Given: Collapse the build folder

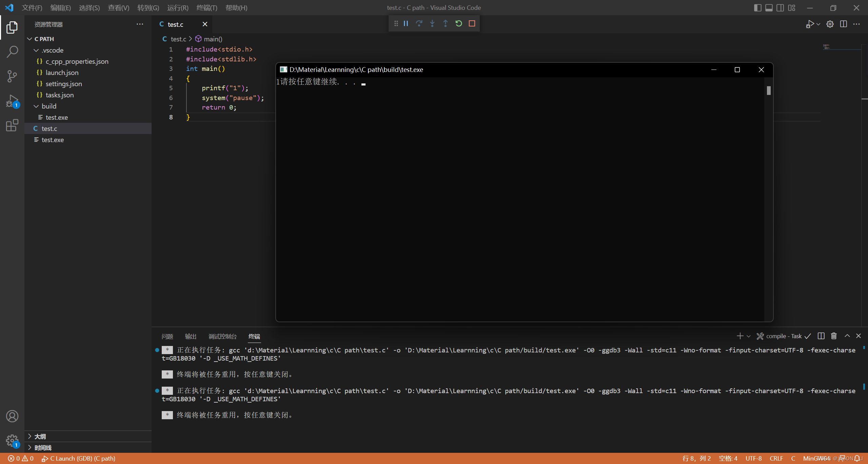Looking at the screenshot, I should pos(36,106).
